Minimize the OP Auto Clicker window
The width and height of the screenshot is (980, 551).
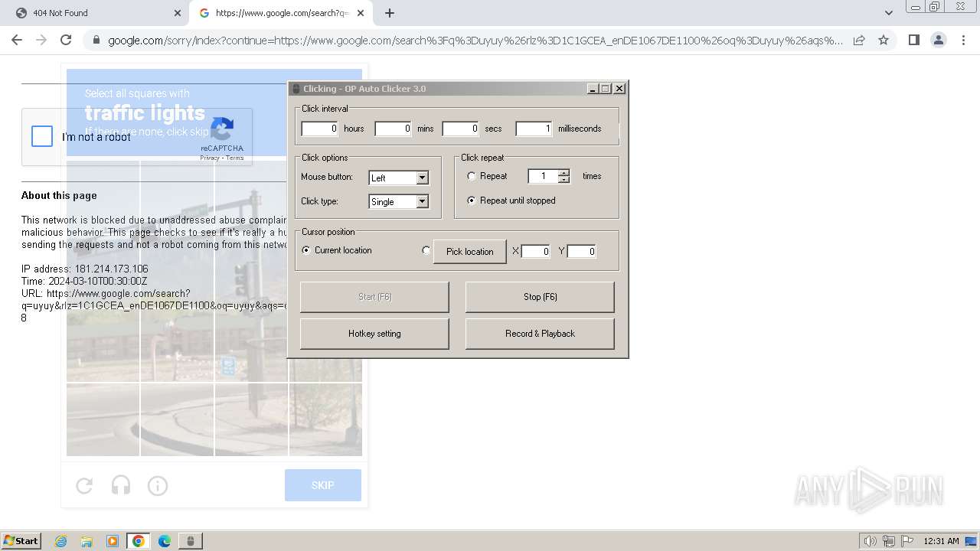pyautogui.click(x=593, y=89)
